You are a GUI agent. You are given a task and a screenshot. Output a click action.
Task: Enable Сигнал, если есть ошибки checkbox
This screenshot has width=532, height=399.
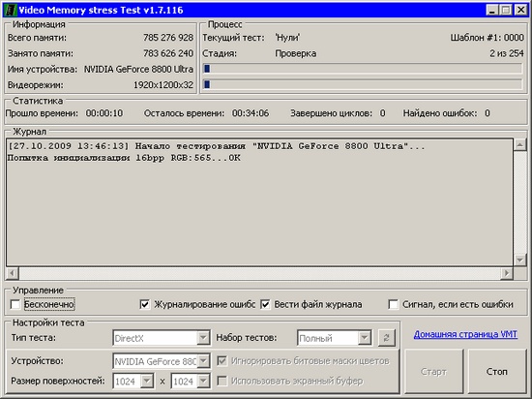[394, 304]
